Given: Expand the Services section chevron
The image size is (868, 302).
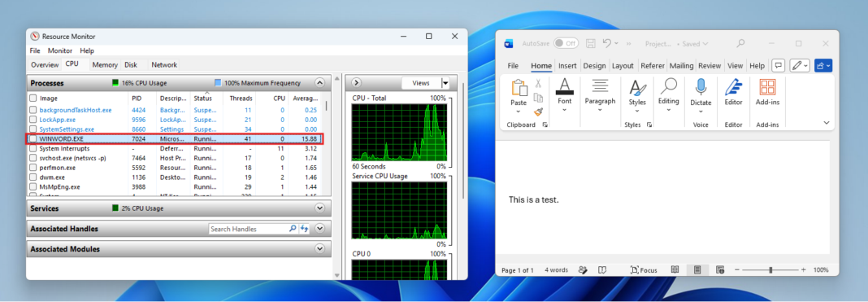Looking at the screenshot, I should tap(319, 208).
